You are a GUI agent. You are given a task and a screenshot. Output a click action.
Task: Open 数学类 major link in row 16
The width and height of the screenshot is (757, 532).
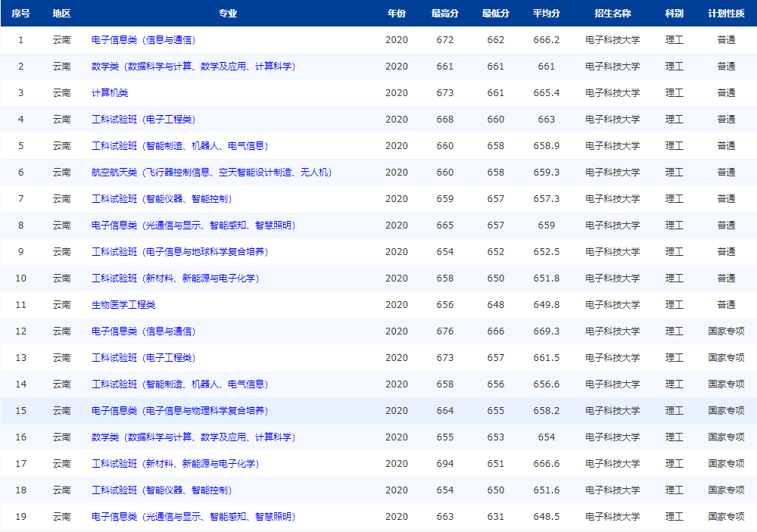point(193,437)
